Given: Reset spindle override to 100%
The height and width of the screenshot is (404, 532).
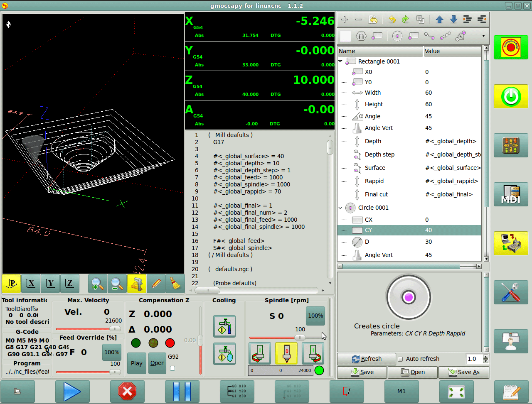Looking at the screenshot, I should [315, 316].
